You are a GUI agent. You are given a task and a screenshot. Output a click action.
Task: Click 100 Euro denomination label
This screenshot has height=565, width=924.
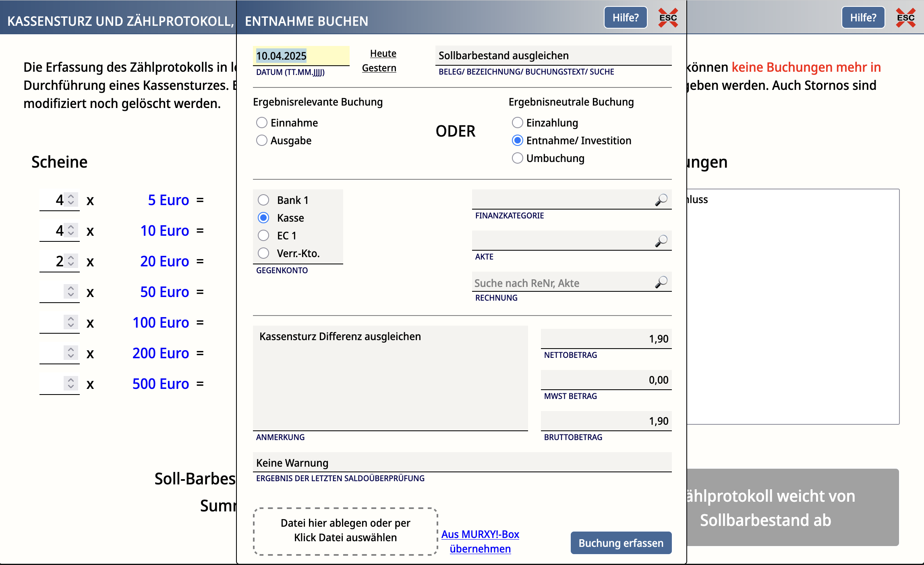coord(161,322)
